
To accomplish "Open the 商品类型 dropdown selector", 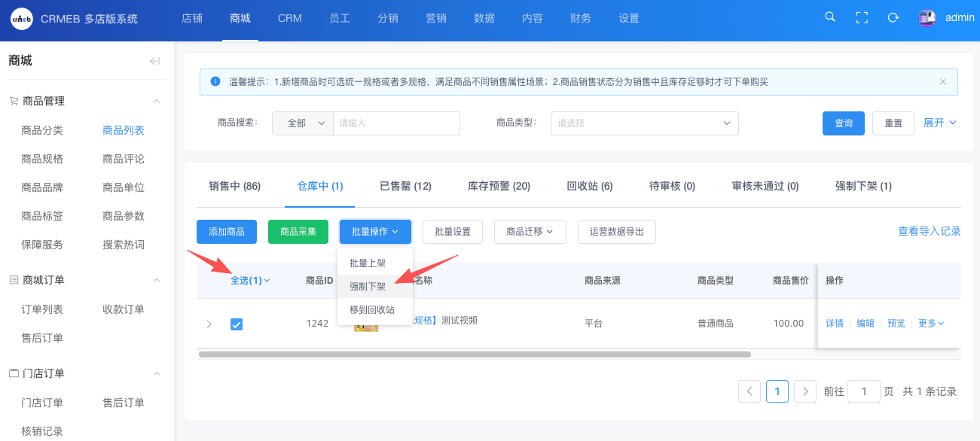I will 644,123.
